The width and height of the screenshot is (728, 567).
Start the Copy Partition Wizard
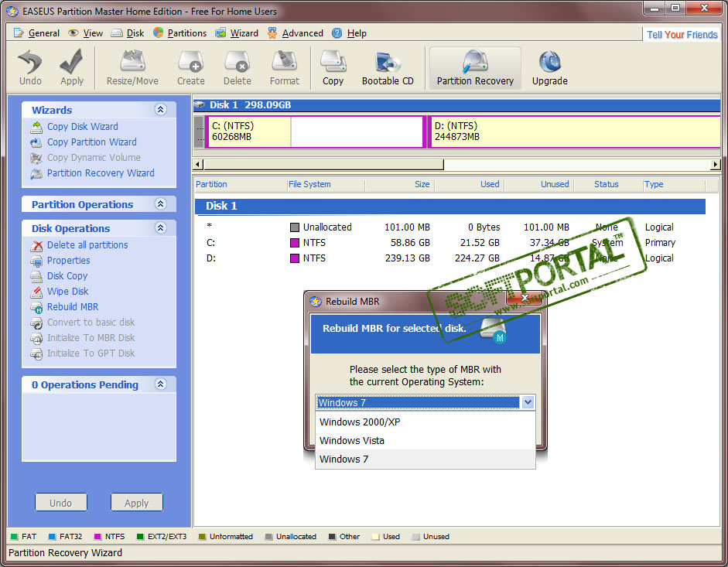coord(91,142)
